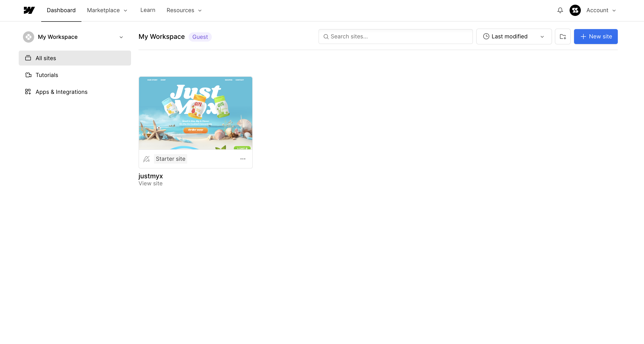Expand the My Workspace switcher chevron
Screen dimensions: 644x344
click(x=121, y=37)
